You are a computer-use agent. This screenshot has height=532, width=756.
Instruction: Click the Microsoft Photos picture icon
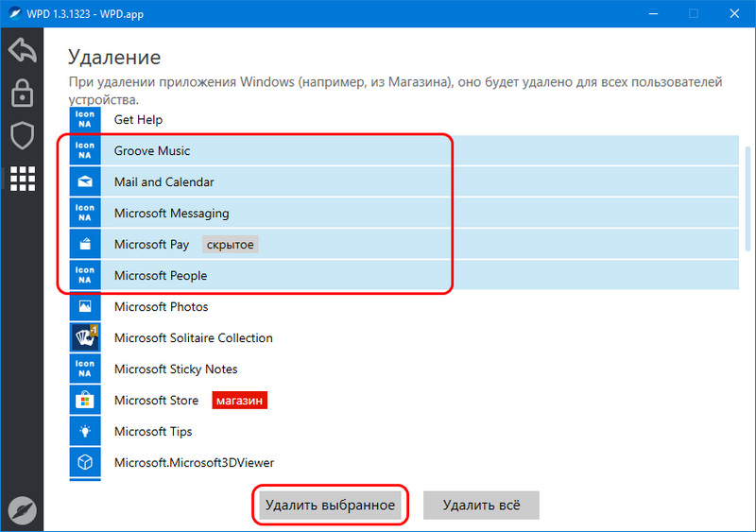tap(85, 306)
